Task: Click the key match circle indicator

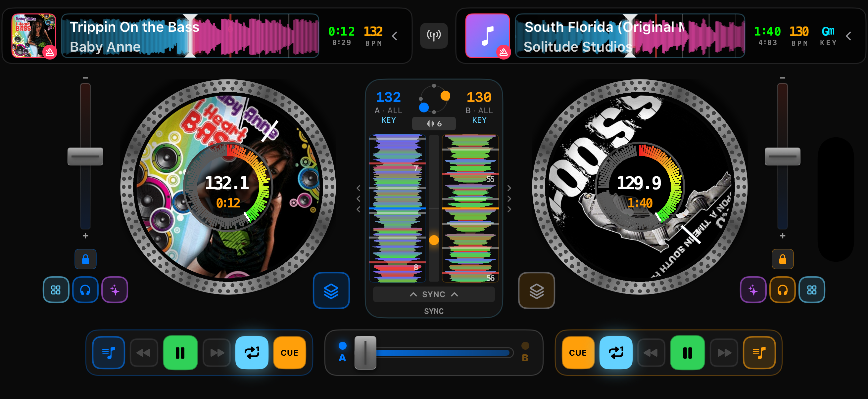Action: (434, 99)
